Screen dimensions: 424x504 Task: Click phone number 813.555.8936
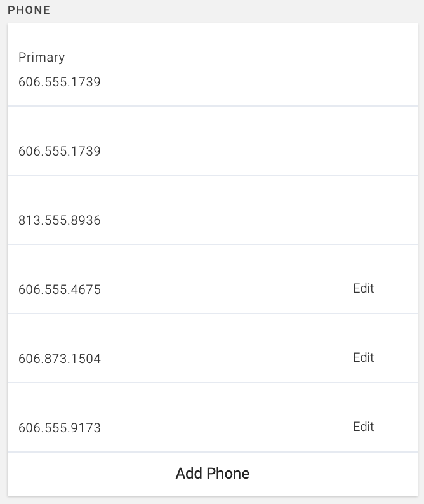point(60,221)
